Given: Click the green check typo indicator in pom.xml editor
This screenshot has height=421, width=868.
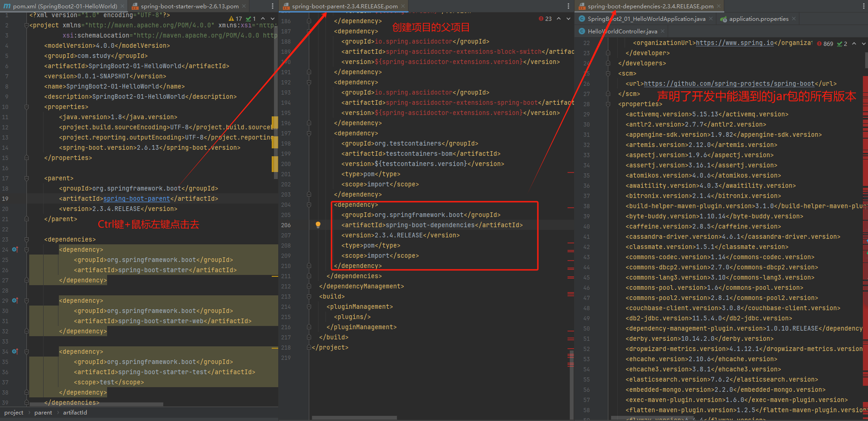Looking at the screenshot, I should click(251, 19).
